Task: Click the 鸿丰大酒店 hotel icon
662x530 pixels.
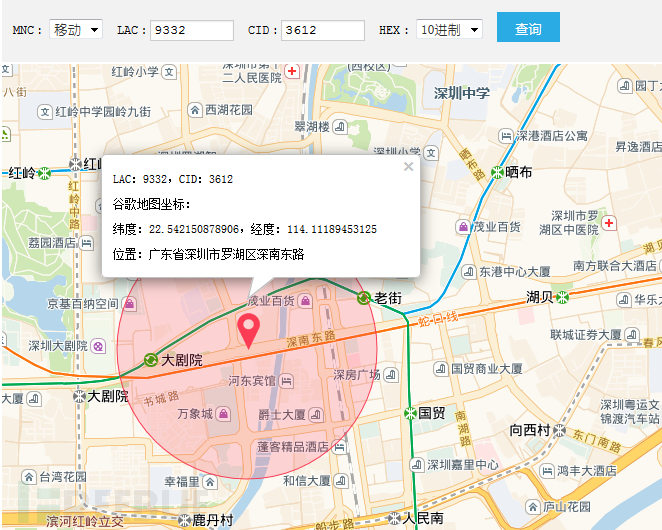Action: [x=547, y=470]
